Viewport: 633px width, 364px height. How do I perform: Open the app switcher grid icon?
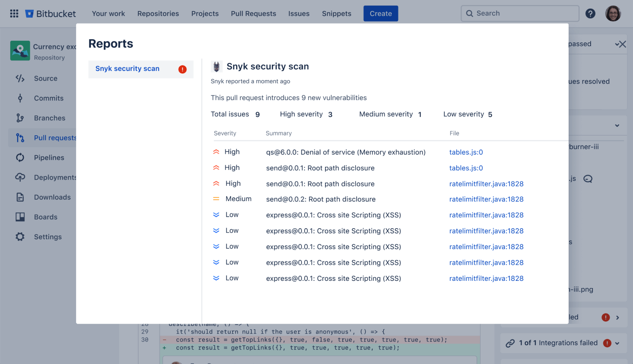pyautogui.click(x=14, y=13)
